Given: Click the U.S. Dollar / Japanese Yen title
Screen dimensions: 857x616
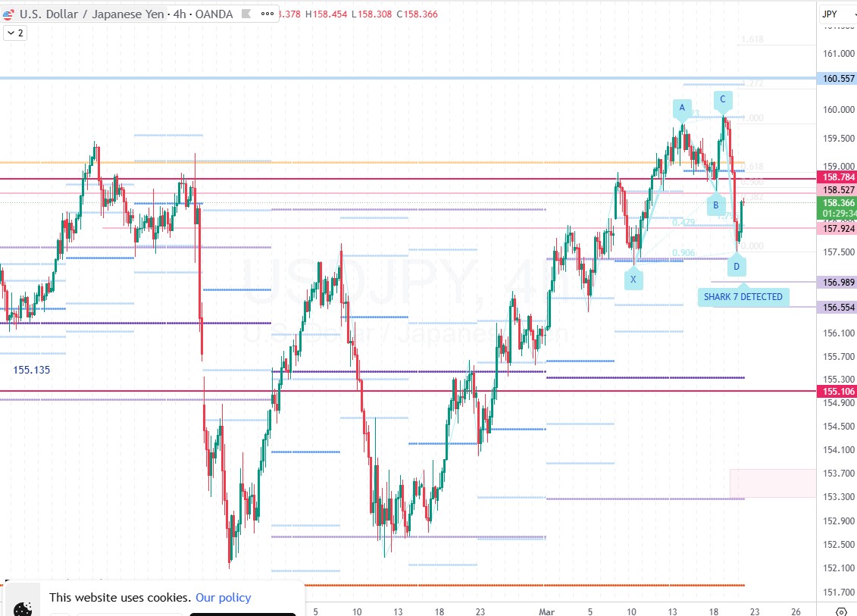Looking at the screenshot, I should (x=91, y=14).
